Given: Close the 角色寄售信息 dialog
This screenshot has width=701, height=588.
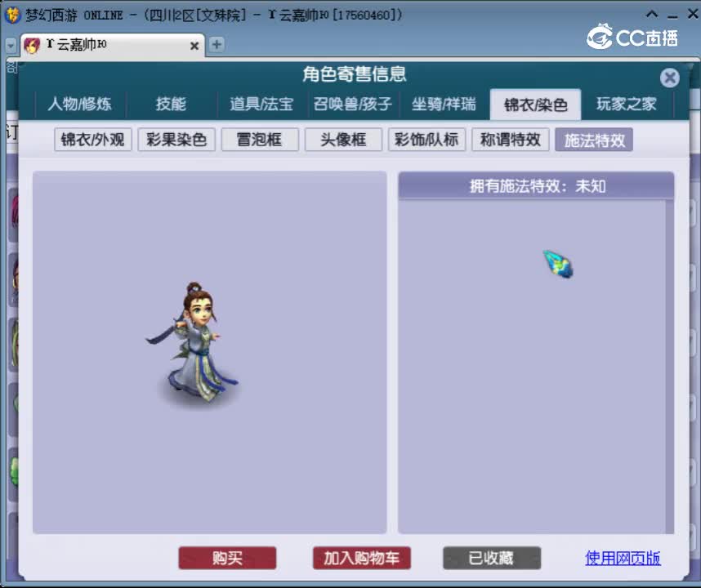Looking at the screenshot, I should point(669,78).
